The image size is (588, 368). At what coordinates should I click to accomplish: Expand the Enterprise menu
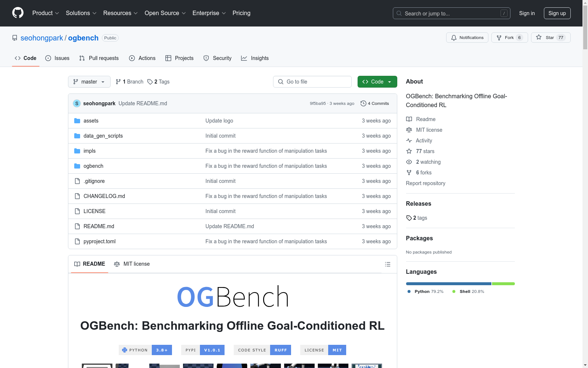(x=209, y=13)
